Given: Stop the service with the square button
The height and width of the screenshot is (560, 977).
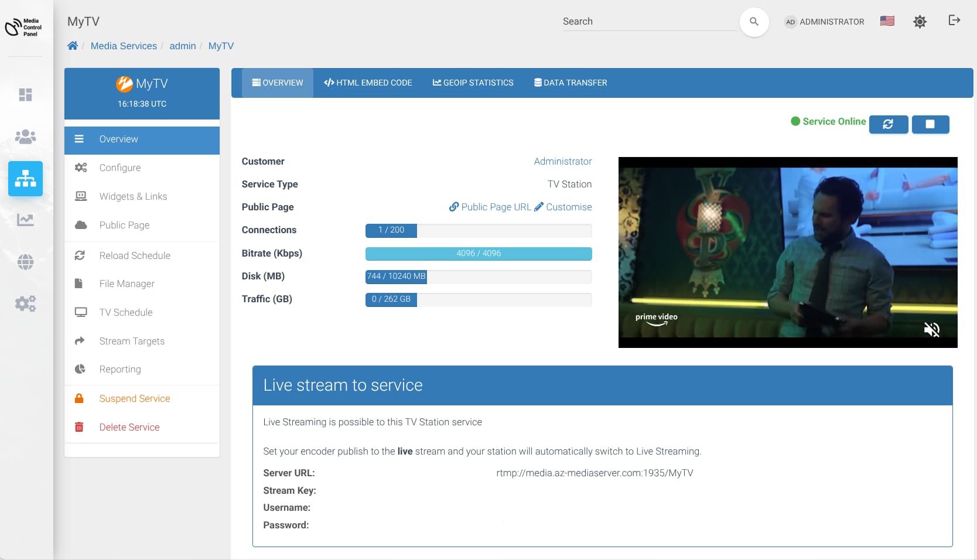Looking at the screenshot, I should [930, 124].
